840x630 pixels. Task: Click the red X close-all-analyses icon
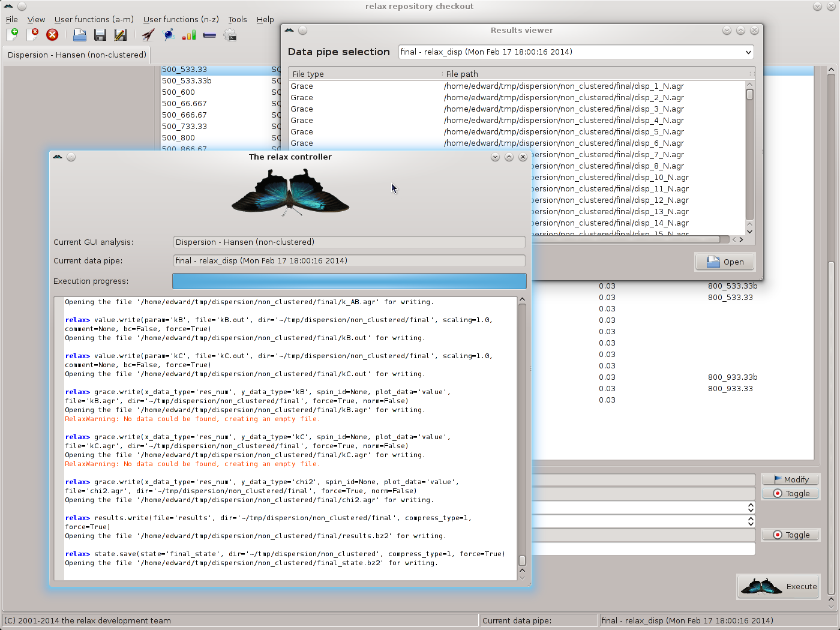(x=52, y=35)
